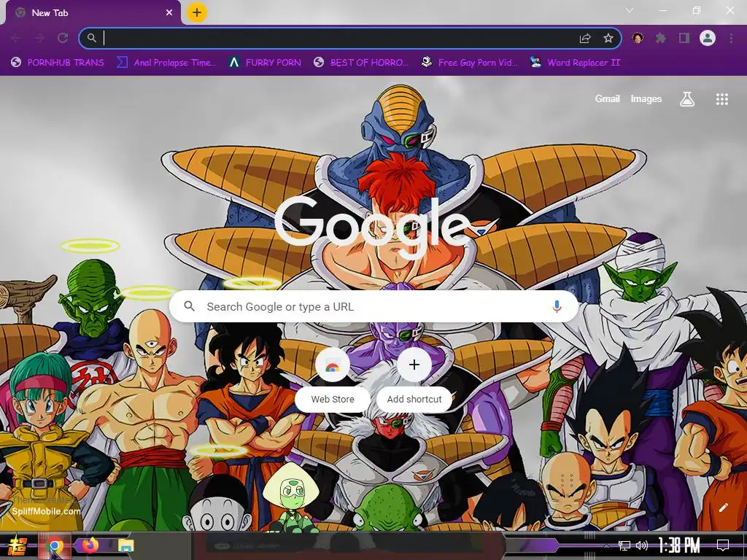The image size is (747, 560).
Task: Reload the current page
Action: click(63, 38)
